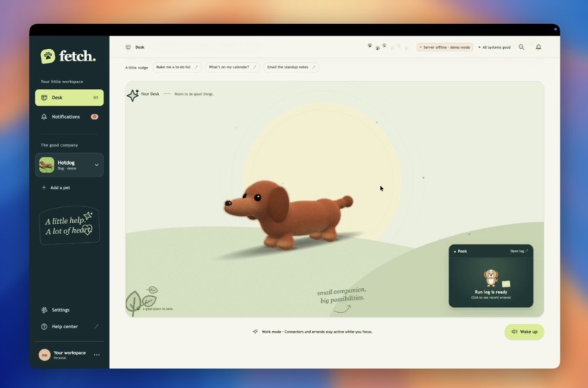Click the Server offline demo mode badge
This screenshot has height=388, width=588.
point(445,47)
